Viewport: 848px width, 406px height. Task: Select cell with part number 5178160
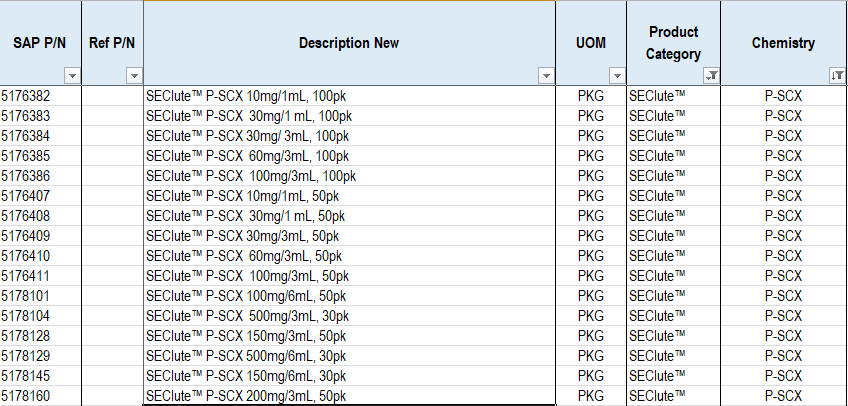41,396
